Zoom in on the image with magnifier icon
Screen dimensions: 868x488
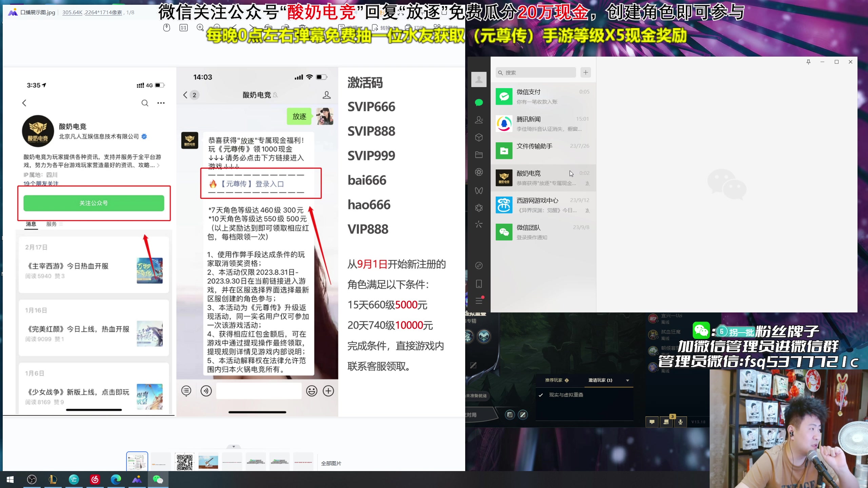[x=200, y=28]
